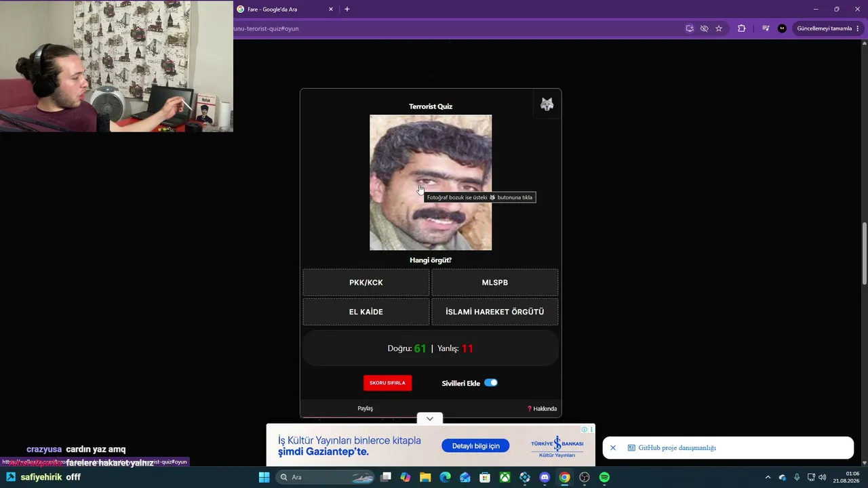Choose the MLSPB answer
Viewport: 868px width, 488px height.
pos(495,283)
